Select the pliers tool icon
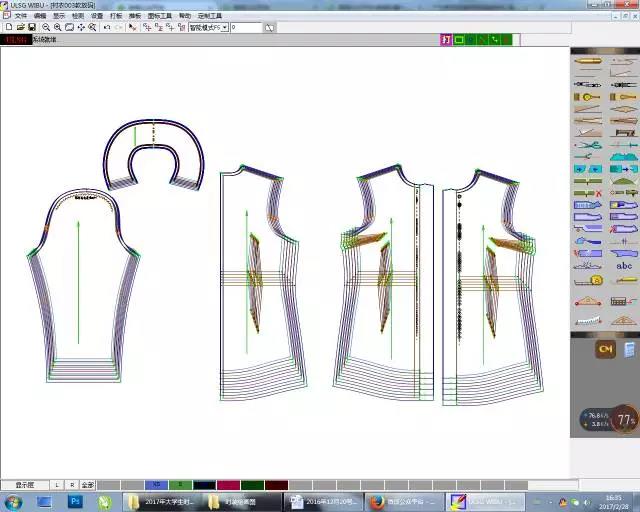This screenshot has width=640, height=512. 588,157
